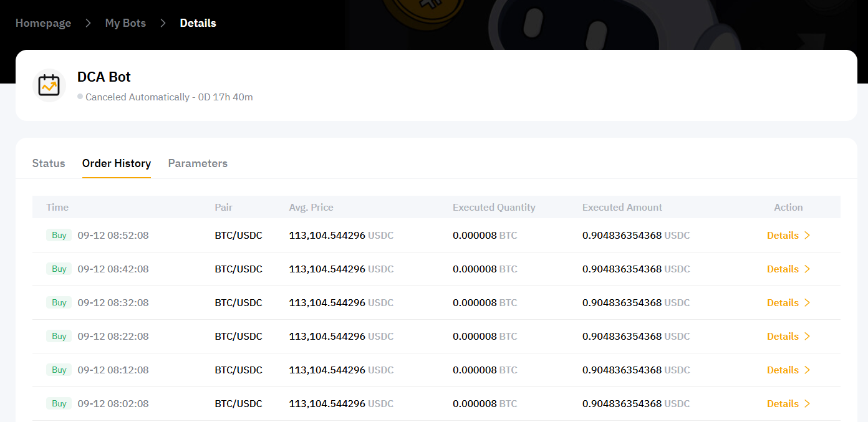View Details of the 08:32:08 order
The image size is (868, 422).
[x=783, y=302]
